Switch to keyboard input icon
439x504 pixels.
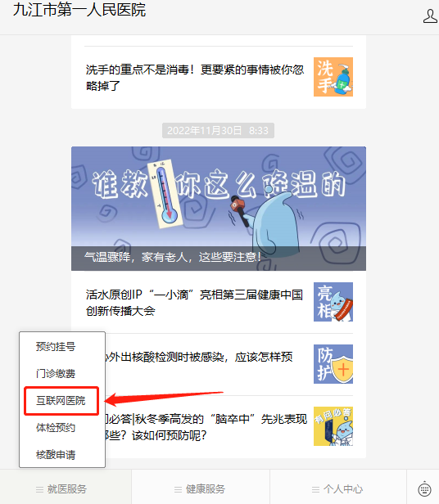[424, 489]
